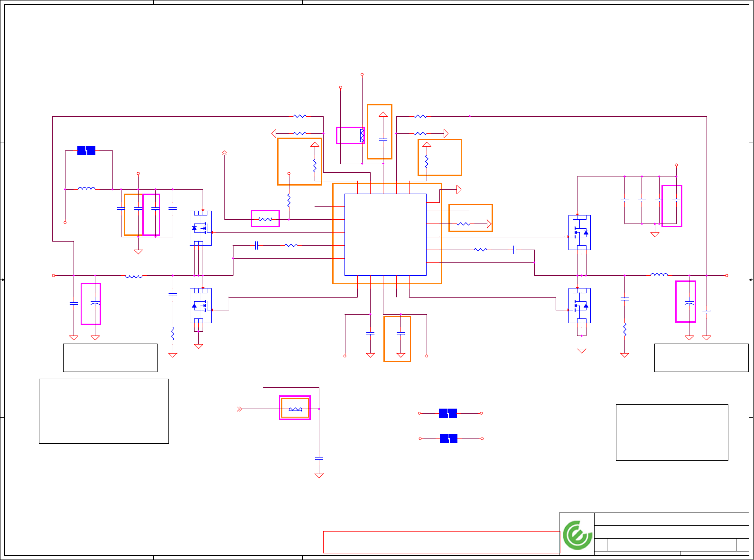Select series capacitor on IC's right RC network
Screen dimensions: 754x560
[x=515, y=249]
